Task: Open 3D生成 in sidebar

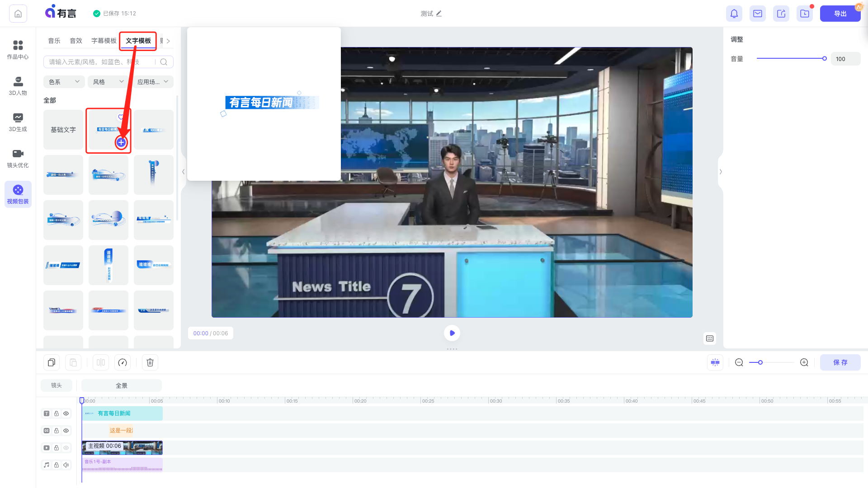Action: (18, 122)
